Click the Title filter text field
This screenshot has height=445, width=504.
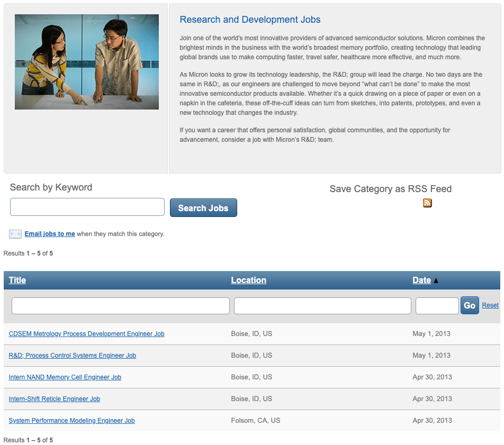pos(121,305)
